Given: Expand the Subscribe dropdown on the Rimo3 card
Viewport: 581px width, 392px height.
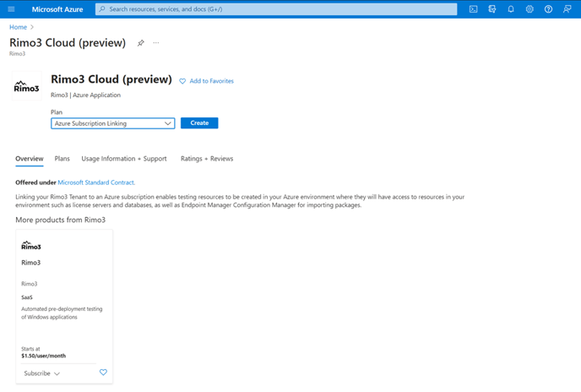Looking at the screenshot, I should click(x=42, y=373).
